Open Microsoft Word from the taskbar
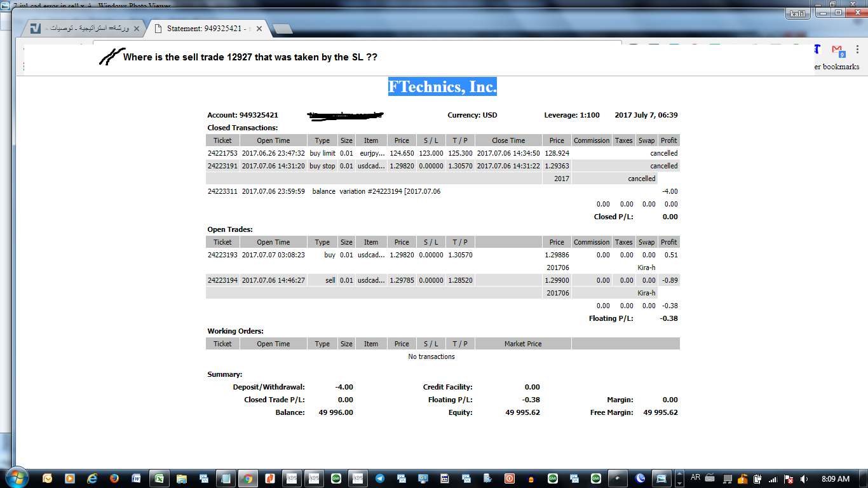The image size is (868, 488). (136, 478)
